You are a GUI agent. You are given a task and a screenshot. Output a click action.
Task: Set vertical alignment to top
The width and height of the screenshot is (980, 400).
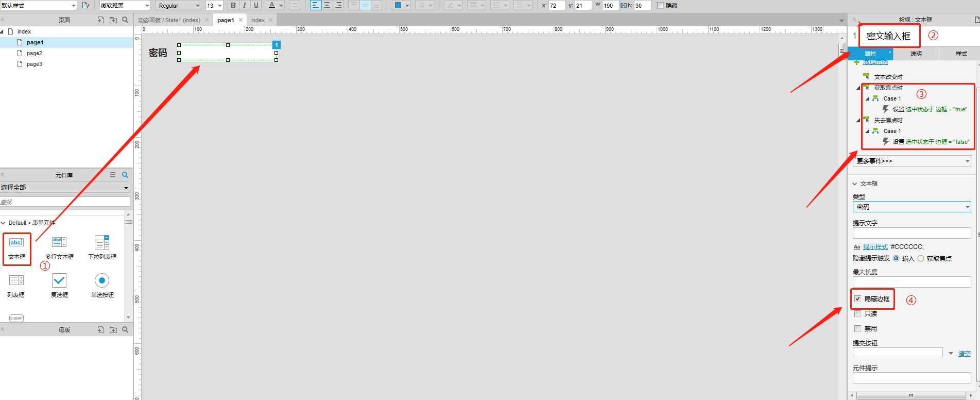[353, 5]
